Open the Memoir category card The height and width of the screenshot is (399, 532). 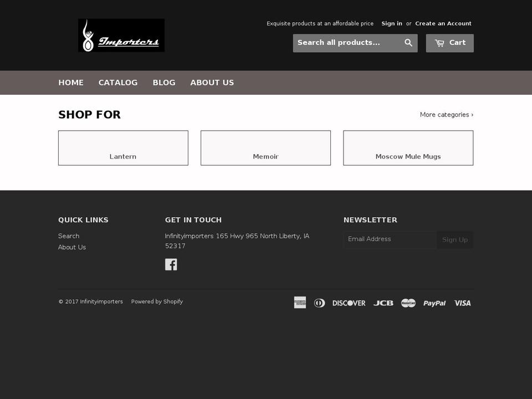click(265, 148)
